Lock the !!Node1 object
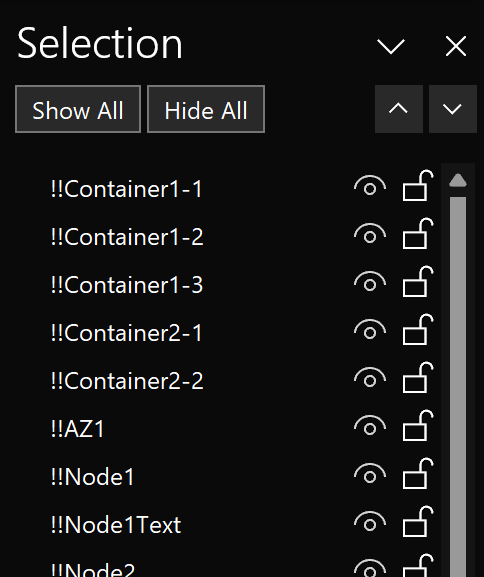This screenshot has height=577, width=484. tap(418, 474)
